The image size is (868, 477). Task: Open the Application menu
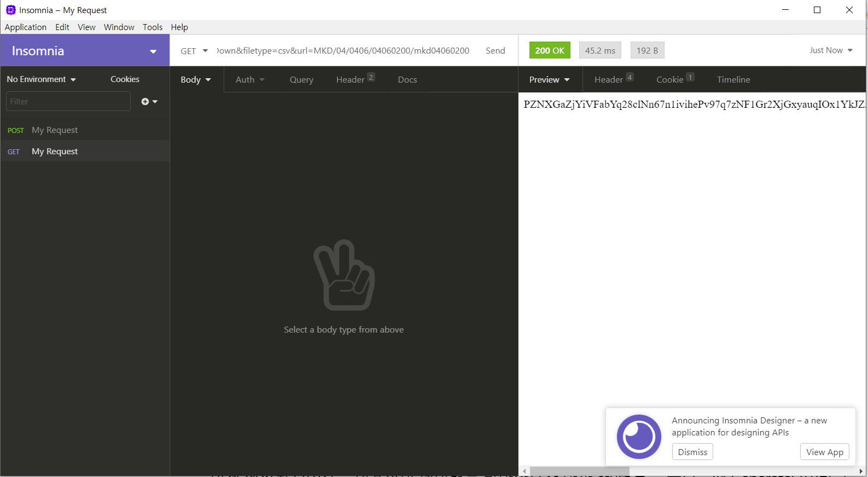[x=26, y=27]
